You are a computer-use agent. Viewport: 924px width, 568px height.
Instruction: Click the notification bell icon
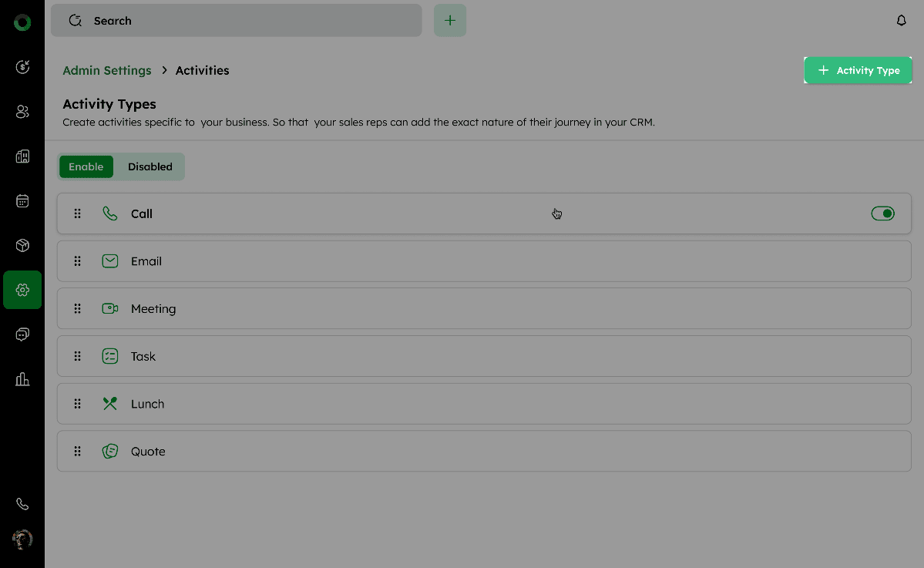902,21
